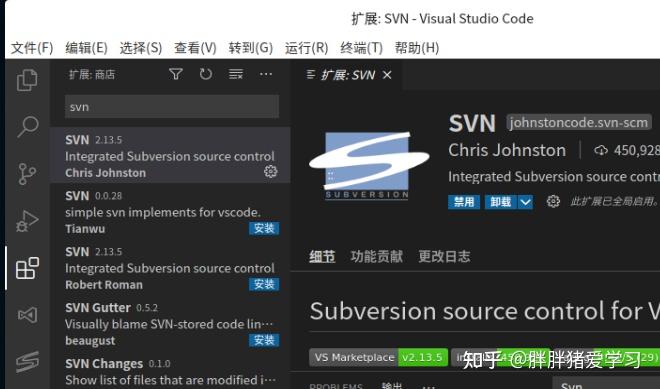Open gear settings in SVN extension details
Image resolution: width=660 pixels, height=389 pixels.
553,201
